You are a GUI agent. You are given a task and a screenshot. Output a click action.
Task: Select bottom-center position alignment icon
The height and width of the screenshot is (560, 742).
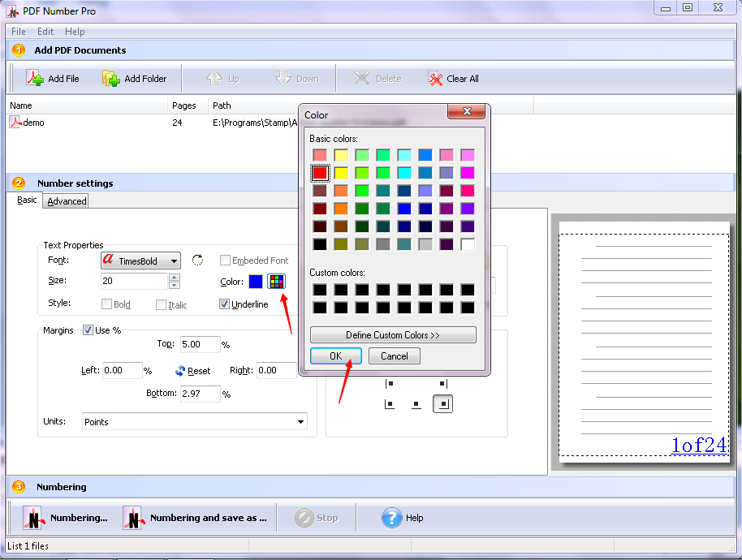[x=416, y=405]
